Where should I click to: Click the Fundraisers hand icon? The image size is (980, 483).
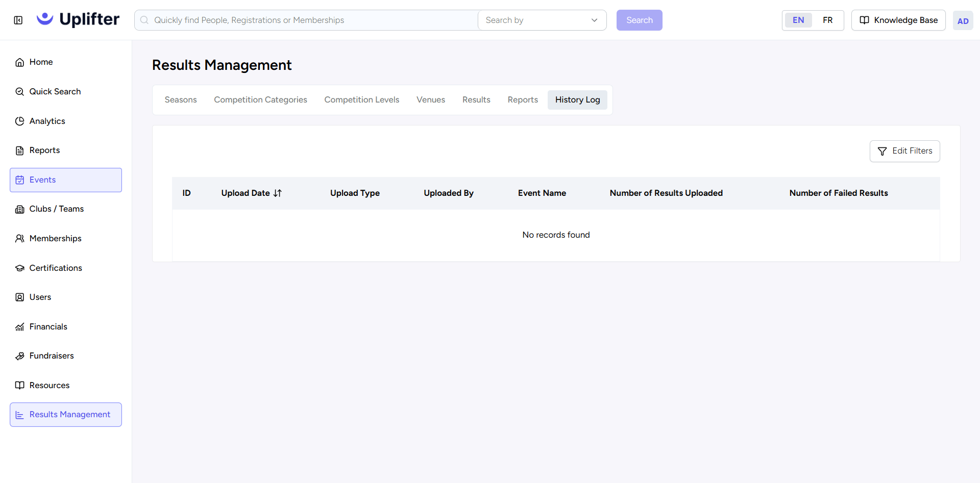coord(20,356)
